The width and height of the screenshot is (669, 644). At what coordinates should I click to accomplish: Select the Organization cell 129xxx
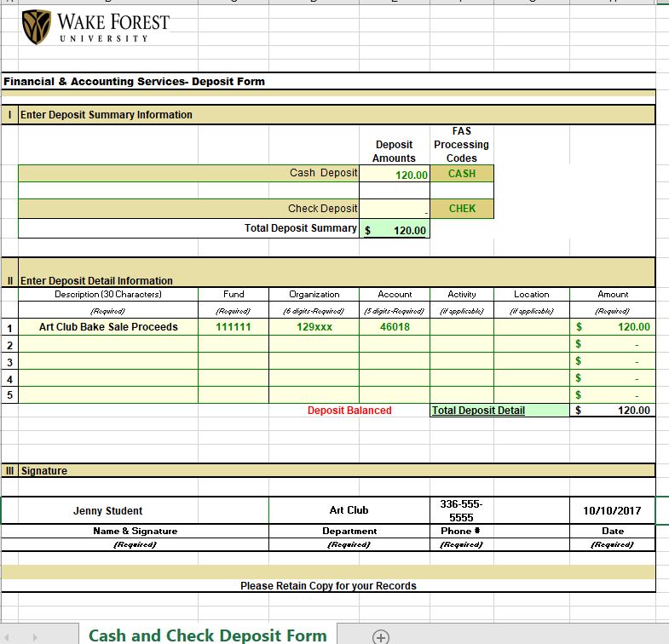pos(314,327)
